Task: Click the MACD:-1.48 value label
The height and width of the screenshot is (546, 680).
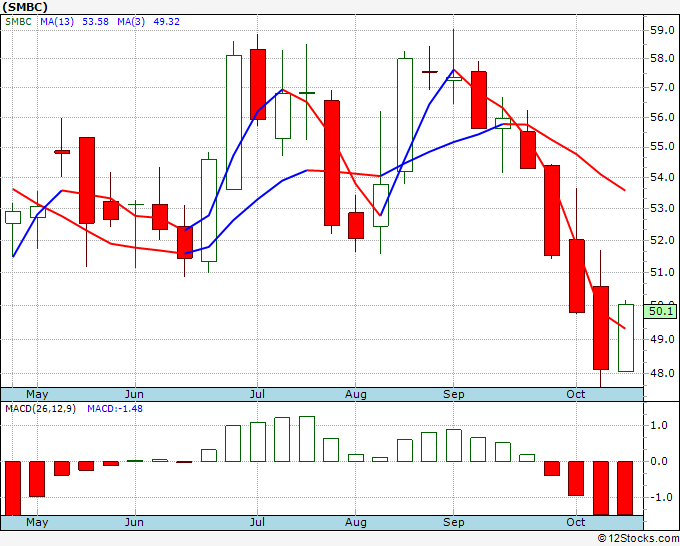Action: (115, 409)
